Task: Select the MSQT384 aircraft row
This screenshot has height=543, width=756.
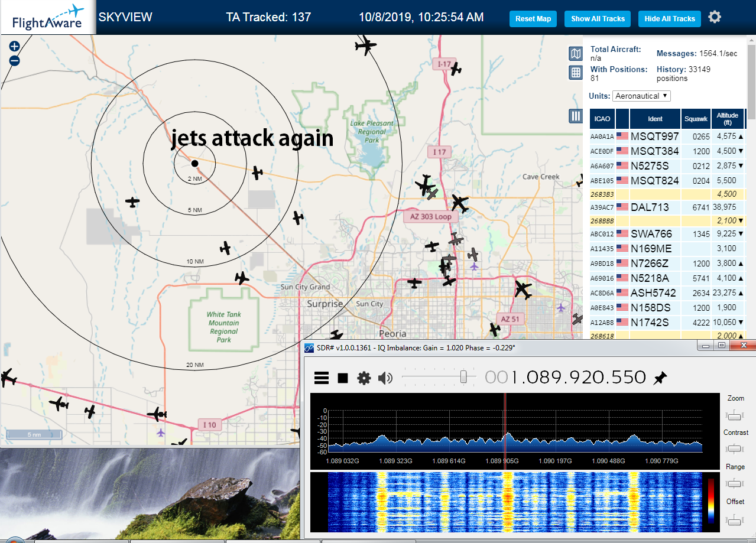Action: click(667, 151)
